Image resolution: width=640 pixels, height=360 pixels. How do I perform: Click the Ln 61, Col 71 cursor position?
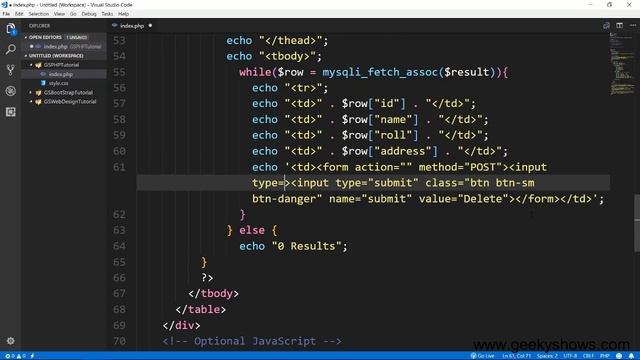[x=517, y=356]
